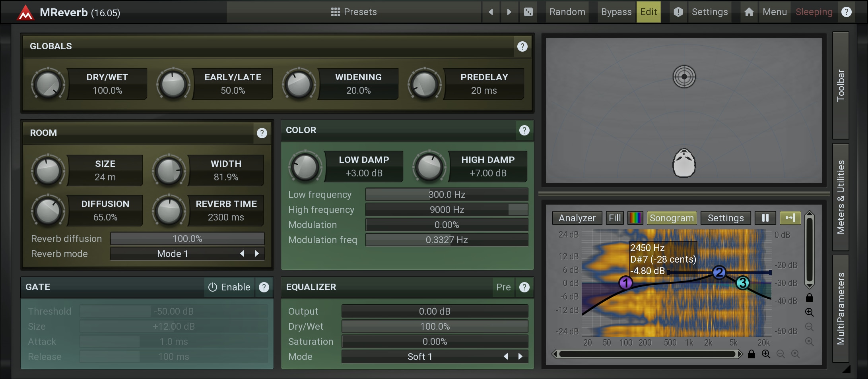
Task: Open Globals section help
Action: pyautogui.click(x=522, y=46)
